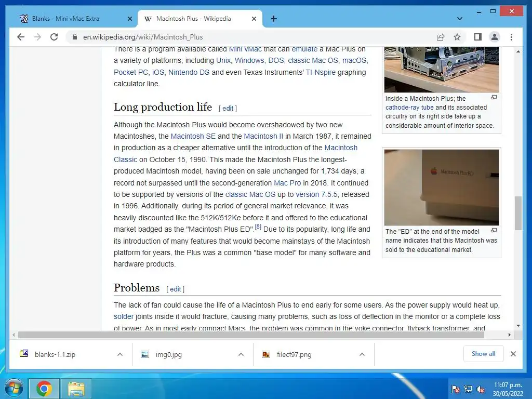Click the forward navigation arrow
Image resolution: width=532 pixels, height=399 pixels.
click(37, 37)
